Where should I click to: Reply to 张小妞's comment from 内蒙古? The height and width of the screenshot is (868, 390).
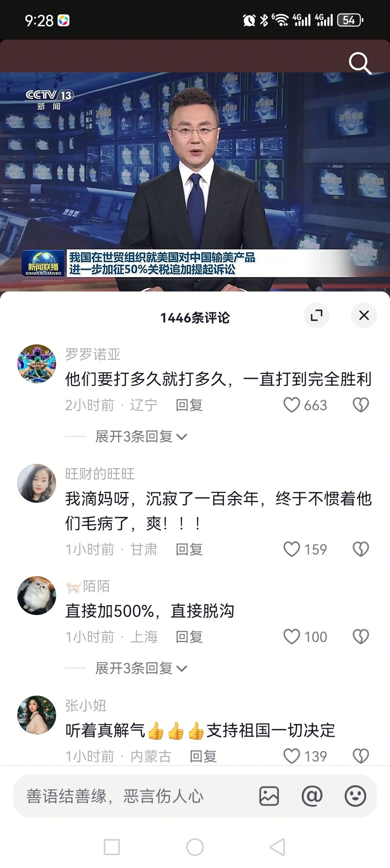click(x=203, y=756)
